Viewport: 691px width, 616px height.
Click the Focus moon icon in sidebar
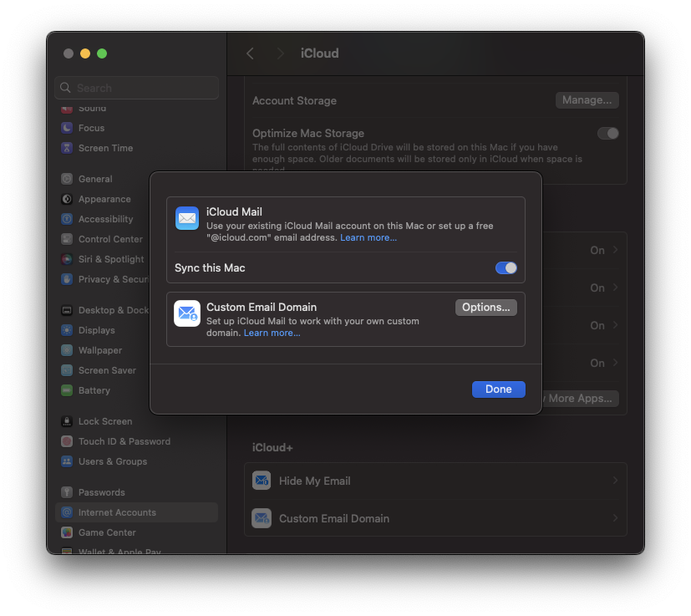pos(67,128)
